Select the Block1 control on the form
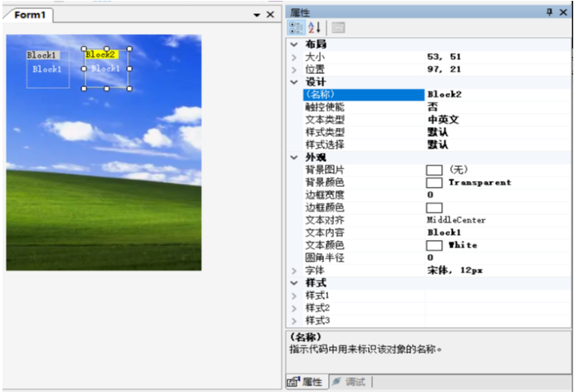The image size is (574, 392). click(47, 70)
